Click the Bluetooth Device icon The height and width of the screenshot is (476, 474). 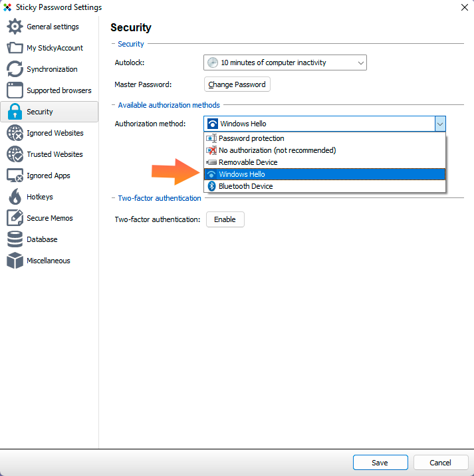[x=211, y=186]
